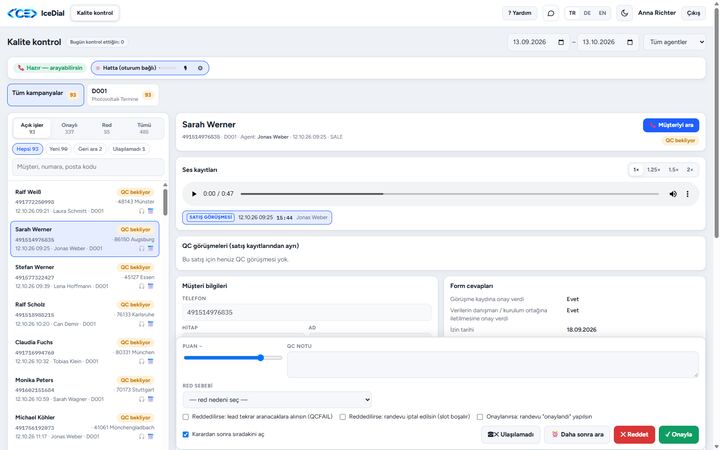
Task: Mute the audio player speaker icon
Action: coord(673,194)
